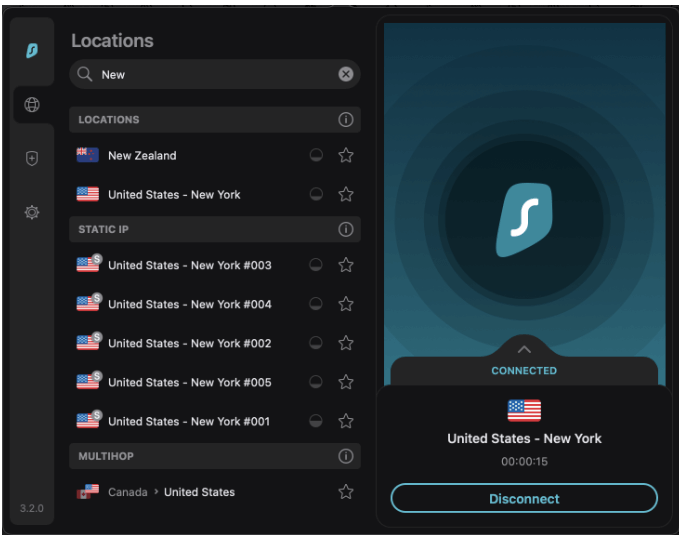Click into the search field containing New

tap(215, 74)
